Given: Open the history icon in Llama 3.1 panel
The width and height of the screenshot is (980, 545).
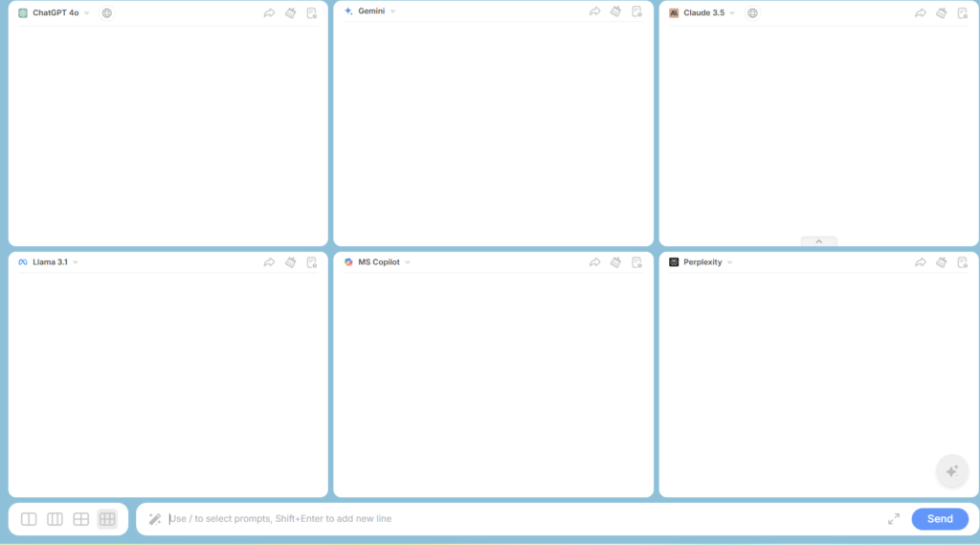Looking at the screenshot, I should coord(312,262).
